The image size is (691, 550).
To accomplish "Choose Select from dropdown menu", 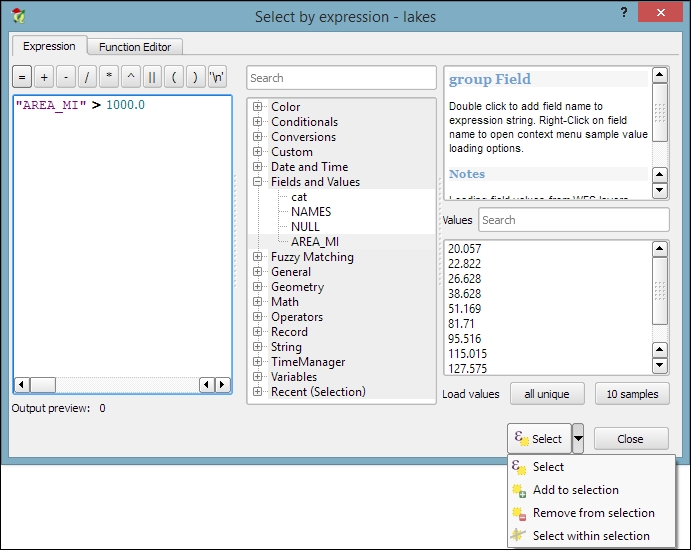I will [591, 467].
